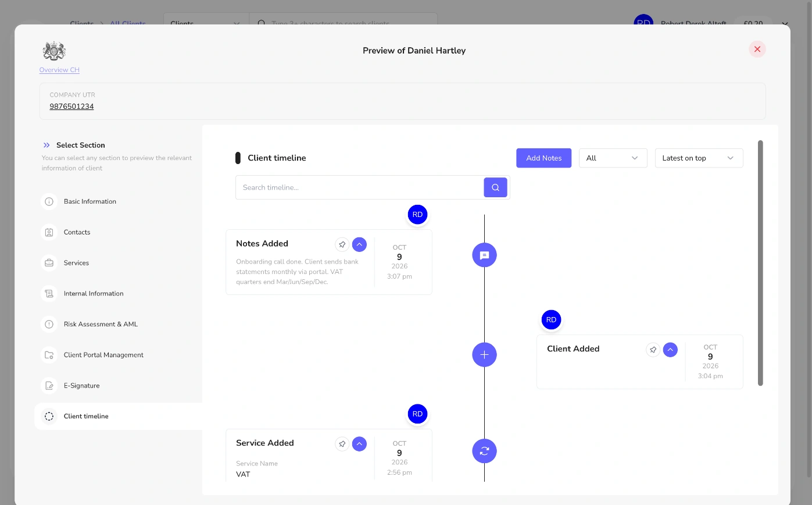
Task: Click the refresh marker for Service Added
Action: click(484, 451)
